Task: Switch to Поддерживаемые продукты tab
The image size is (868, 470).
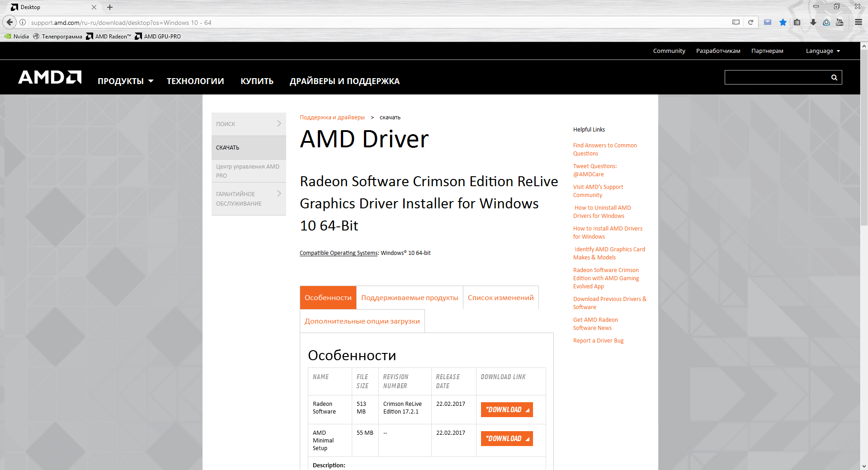Action: [x=410, y=297]
